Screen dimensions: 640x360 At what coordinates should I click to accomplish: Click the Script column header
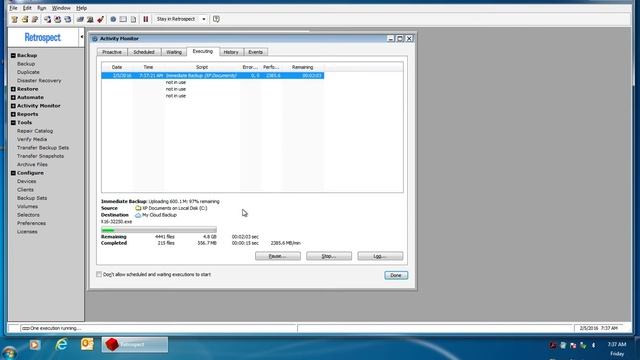coord(202,67)
